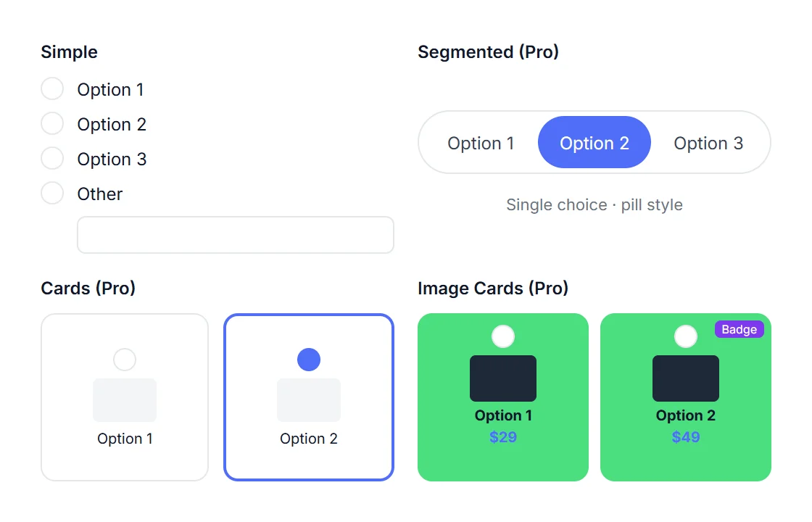Image resolution: width=812 pixels, height=522 pixels.
Task: Choose the Other radio option
Action: [52, 193]
